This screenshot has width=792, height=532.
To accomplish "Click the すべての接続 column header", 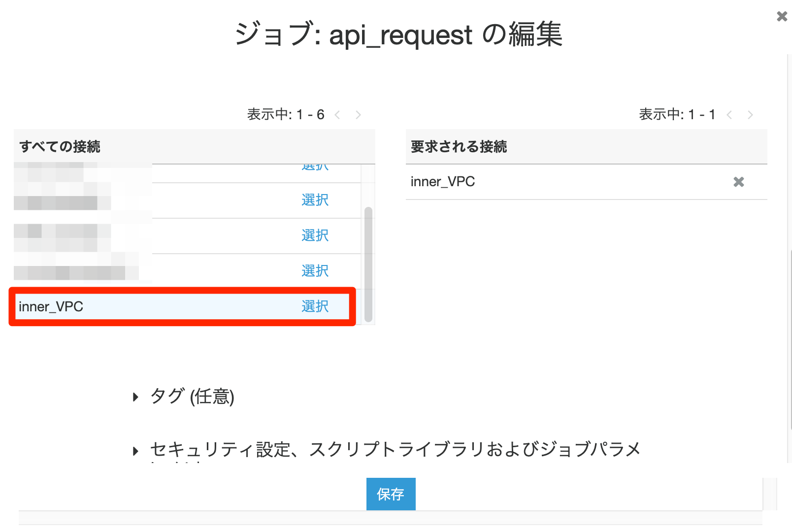I will coord(60,147).
